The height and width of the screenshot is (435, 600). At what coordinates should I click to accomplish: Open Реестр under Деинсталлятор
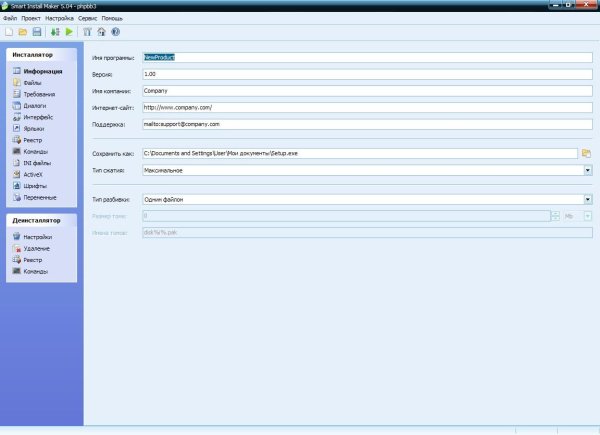(27, 260)
